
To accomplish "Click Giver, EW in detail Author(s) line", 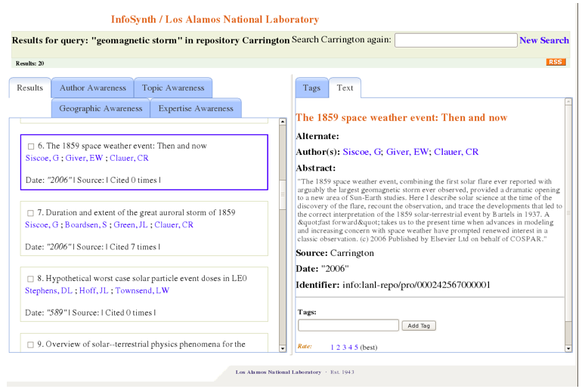I will tap(407, 152).
